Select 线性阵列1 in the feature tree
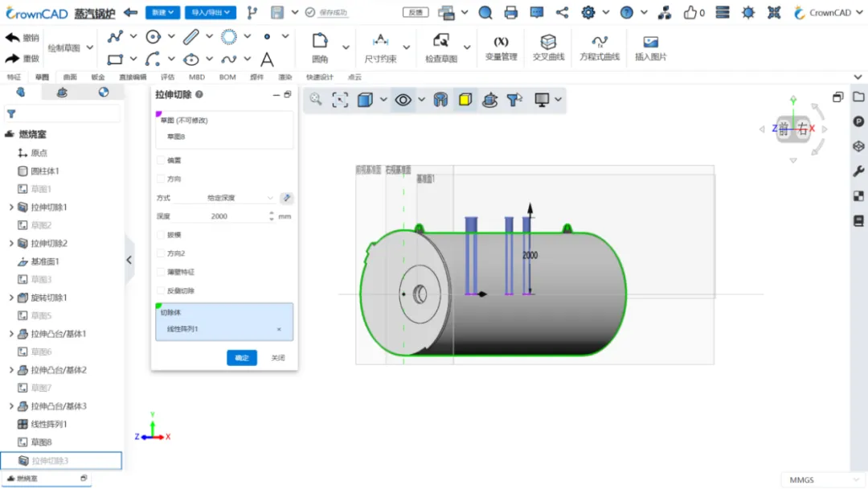This screenshot has height=489, width=868. 49,424
